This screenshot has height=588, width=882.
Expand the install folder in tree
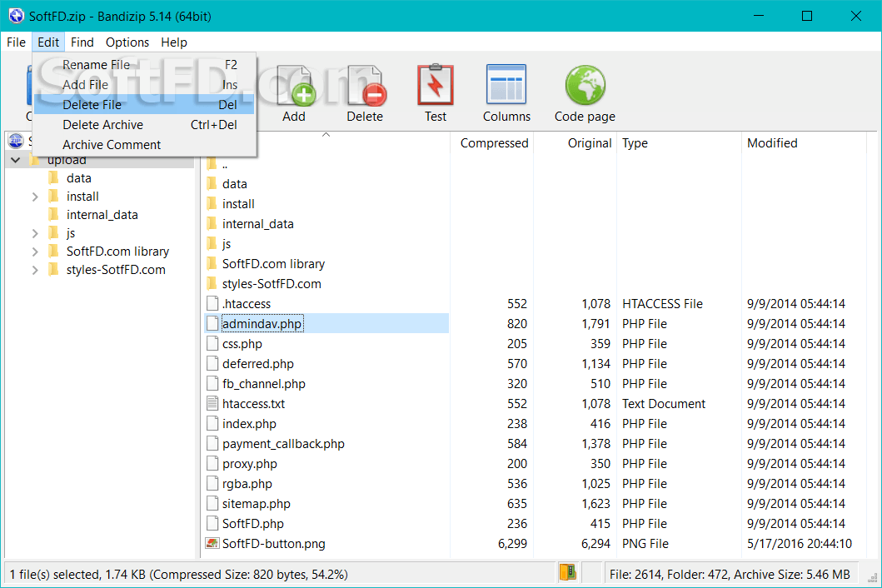click(x=35, y=197)
